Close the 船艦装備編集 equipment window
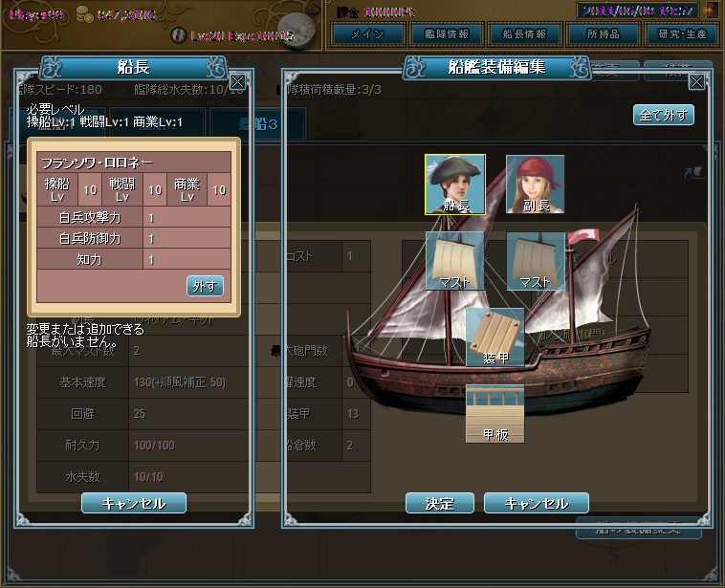 696,82
